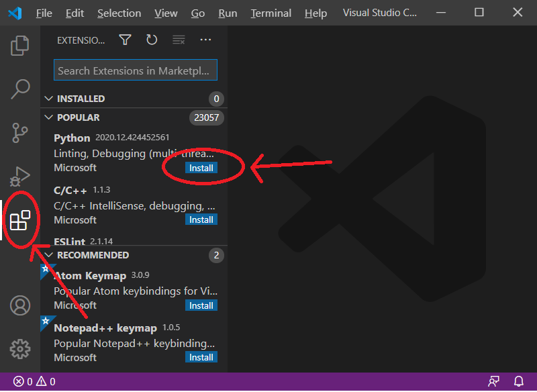Click the INSTALLED count badge showing 0
537x392 pixels.
pos(216,99)
